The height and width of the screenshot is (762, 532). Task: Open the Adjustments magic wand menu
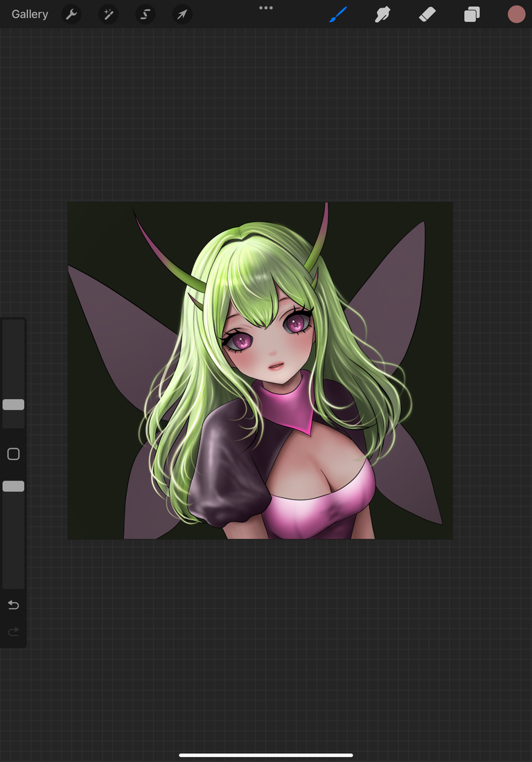[108, 14]
